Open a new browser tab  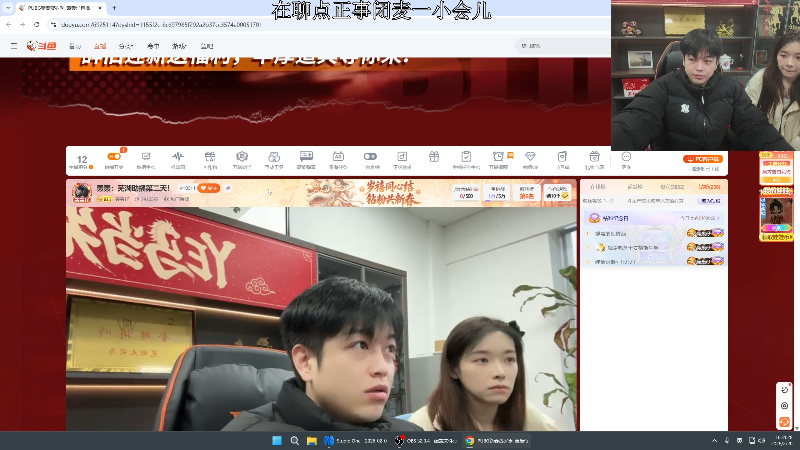(x=114, y=8)
